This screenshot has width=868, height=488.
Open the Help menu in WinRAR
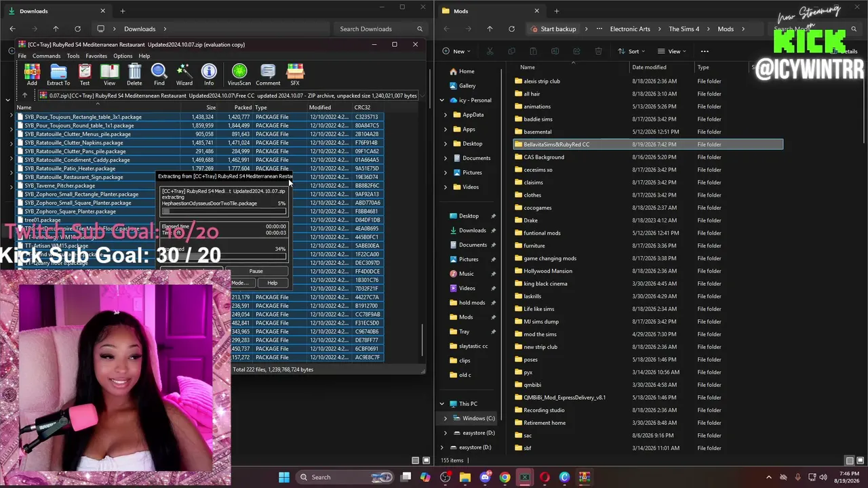[x=144, y=56]
